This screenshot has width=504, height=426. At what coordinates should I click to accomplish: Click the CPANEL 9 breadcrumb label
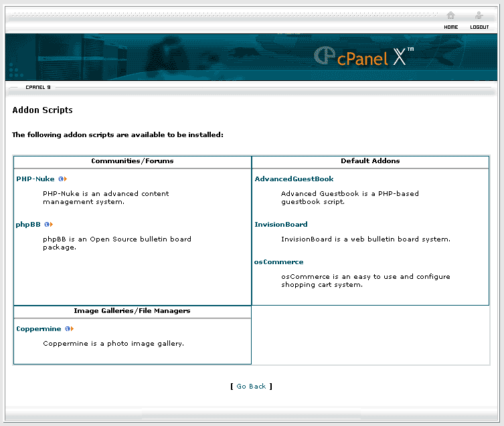pyautogui.click(x=37, y=88)
